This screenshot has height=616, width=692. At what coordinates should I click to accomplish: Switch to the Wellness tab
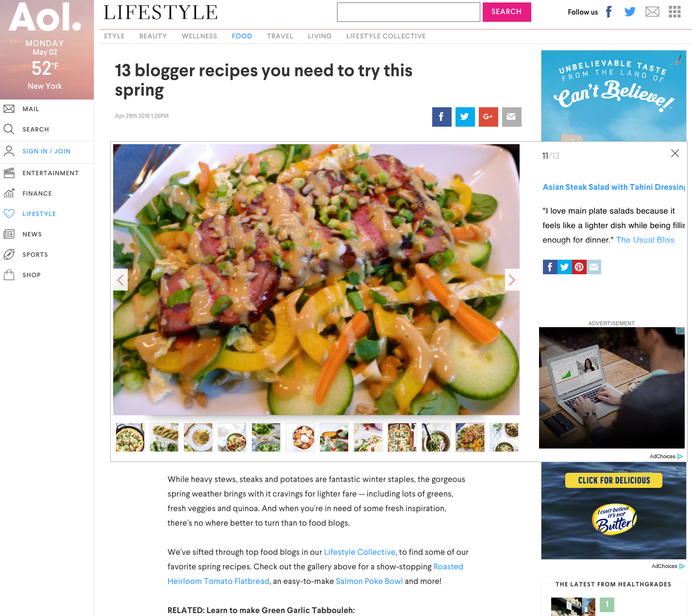click(x=199, y=36)
